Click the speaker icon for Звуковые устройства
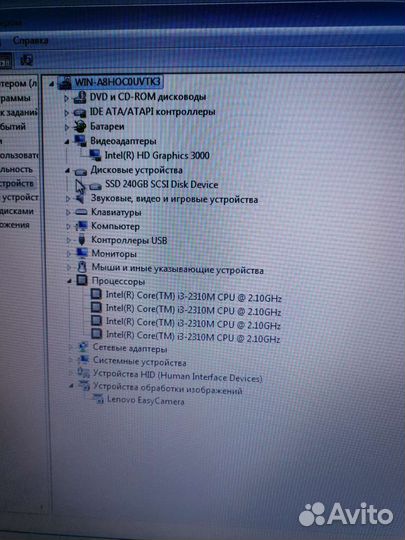 (x=81, y=198)
